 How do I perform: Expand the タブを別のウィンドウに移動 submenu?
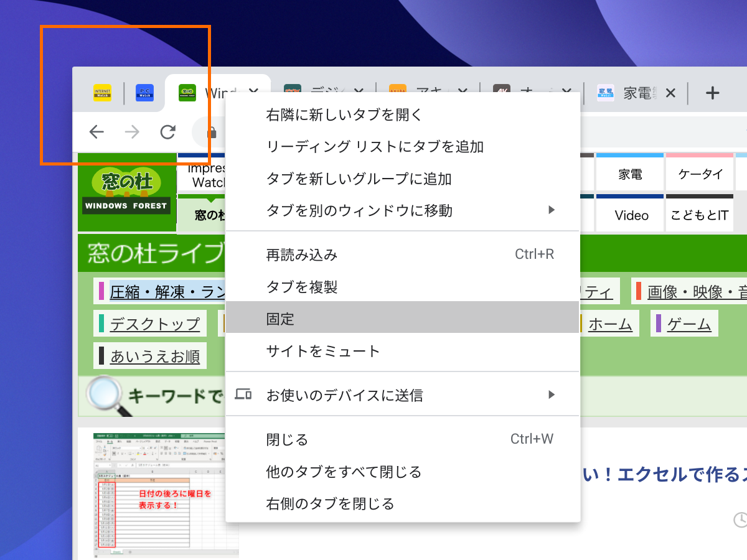pos(552,210)
